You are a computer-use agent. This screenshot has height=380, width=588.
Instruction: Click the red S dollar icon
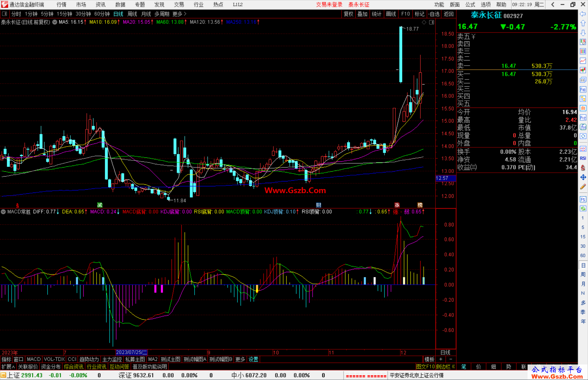pos(583,168)
